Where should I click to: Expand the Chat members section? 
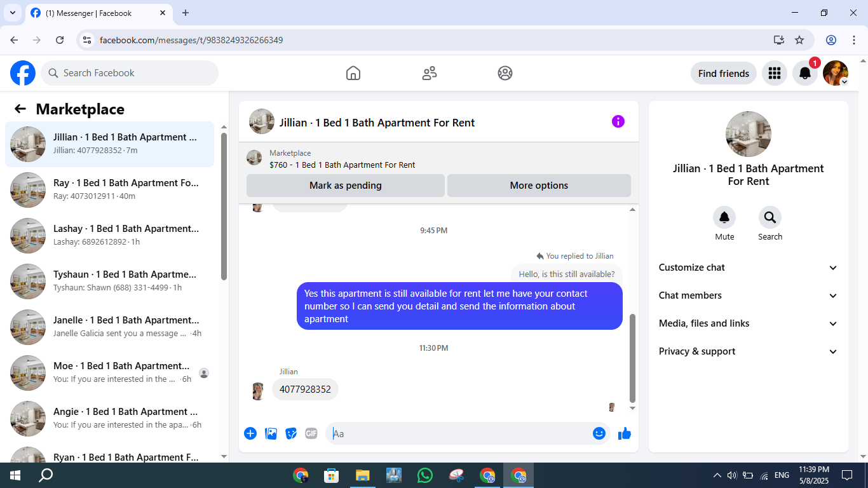coord(749,295)
